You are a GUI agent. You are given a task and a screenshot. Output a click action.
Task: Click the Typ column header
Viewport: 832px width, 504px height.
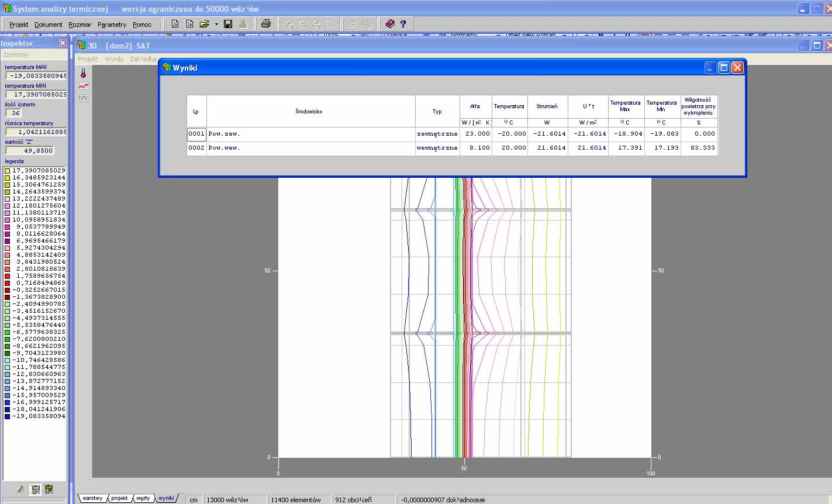point(437,111)
